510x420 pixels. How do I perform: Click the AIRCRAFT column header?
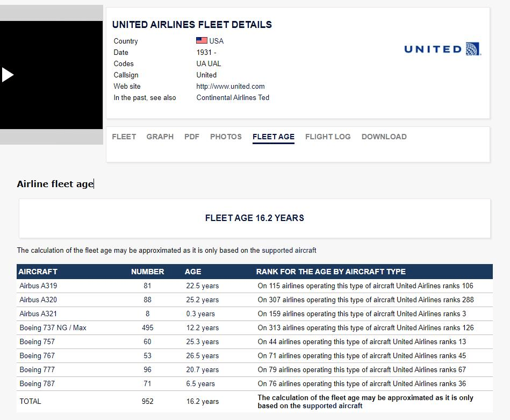click(x=38, y=272)
